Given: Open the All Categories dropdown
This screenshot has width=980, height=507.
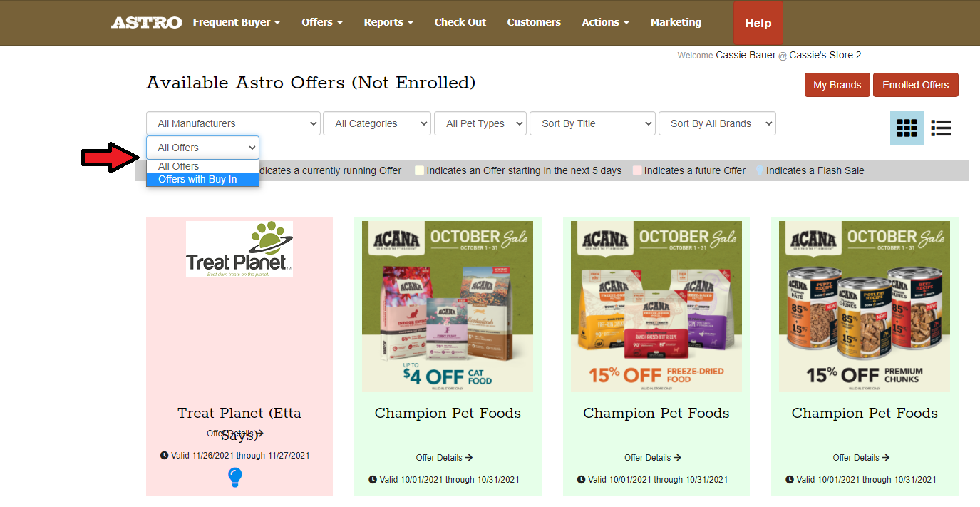Looking at the screenshot, I should [x=377, y=123].
